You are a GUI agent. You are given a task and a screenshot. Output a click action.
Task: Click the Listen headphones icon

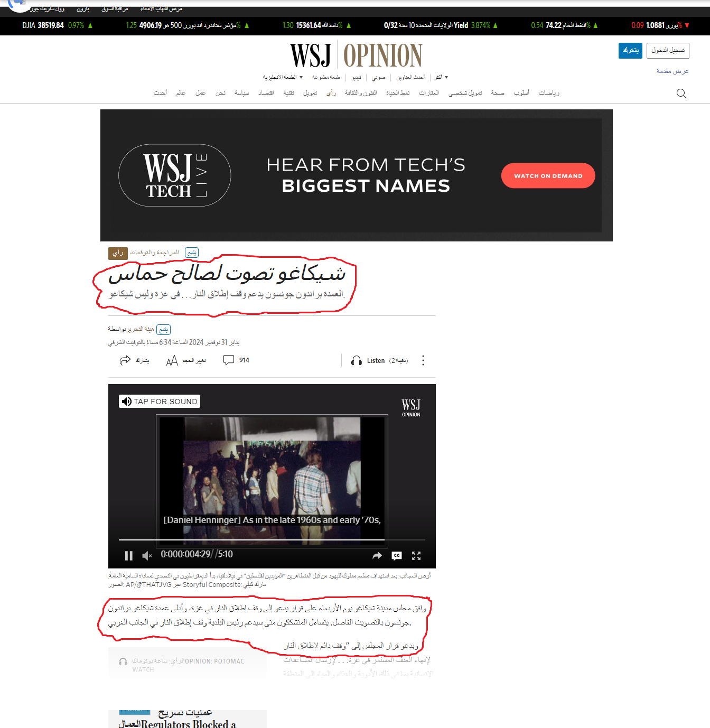point(357,361)
